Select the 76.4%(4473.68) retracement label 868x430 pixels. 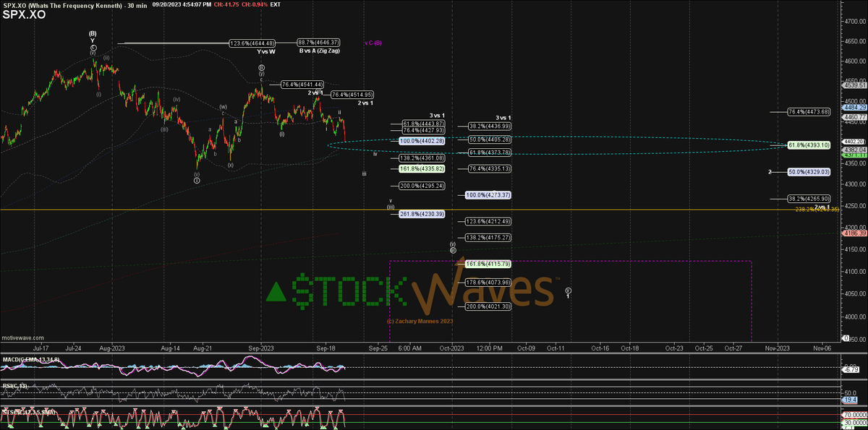(x=809, y=112)
